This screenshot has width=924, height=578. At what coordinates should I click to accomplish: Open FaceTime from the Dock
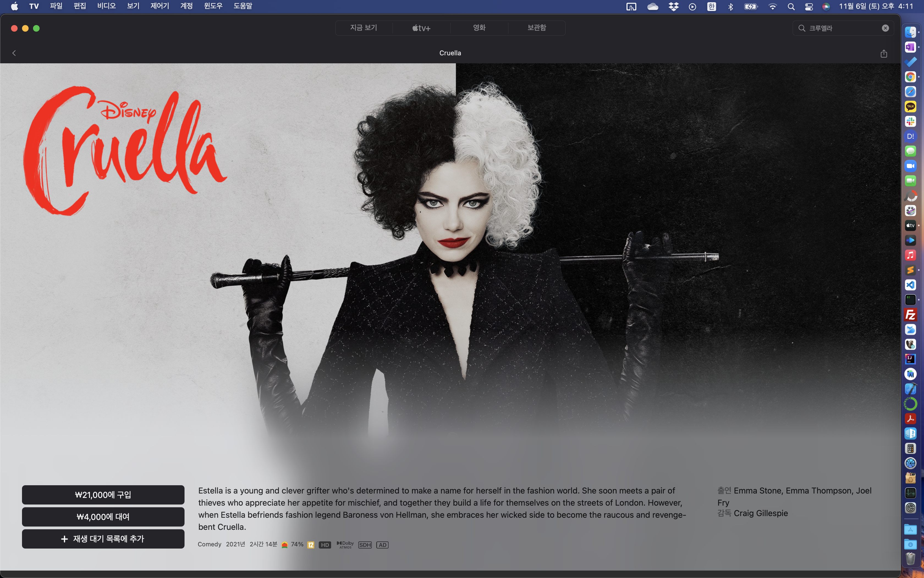coord(910,181)
